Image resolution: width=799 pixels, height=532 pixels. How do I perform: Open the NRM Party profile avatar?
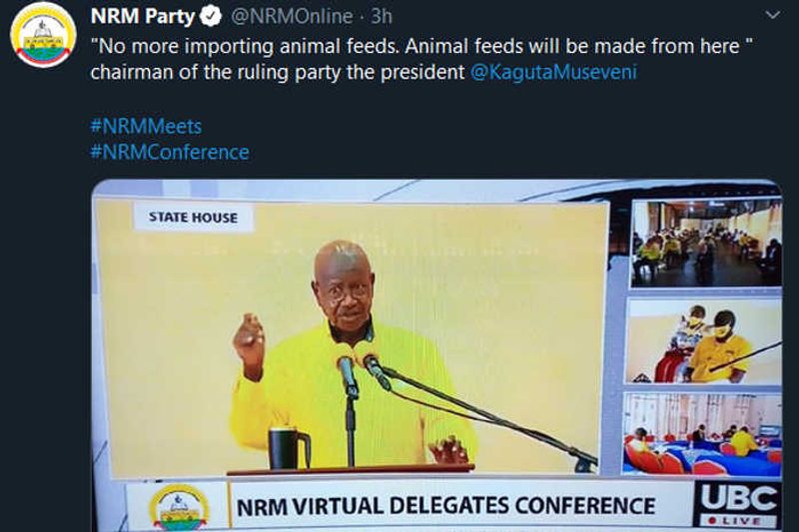tap(43, 35)
